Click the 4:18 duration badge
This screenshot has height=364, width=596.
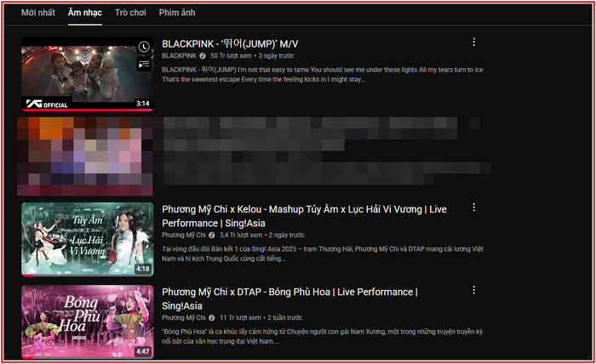tap(143, 269)
